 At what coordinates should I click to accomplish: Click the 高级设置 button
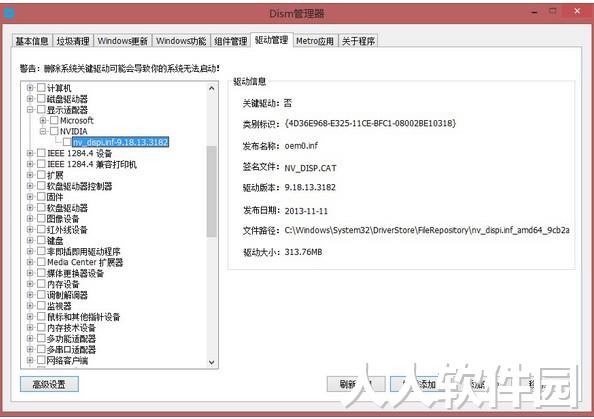(x=49, y=384)
